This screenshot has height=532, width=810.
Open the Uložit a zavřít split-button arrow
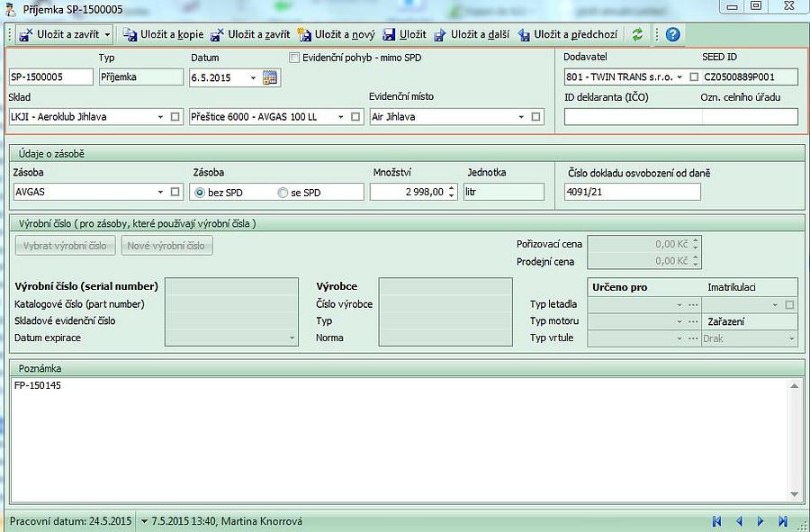tap(108, 34)
